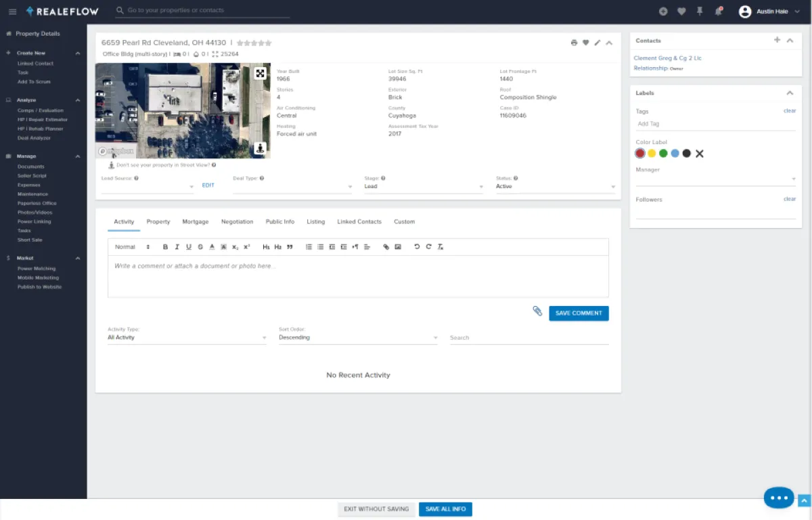This screenshot has width=812, height=520.
Task: Open the Status dropdown showing Active
Action: pyautogui.click(x=555, y=187)
